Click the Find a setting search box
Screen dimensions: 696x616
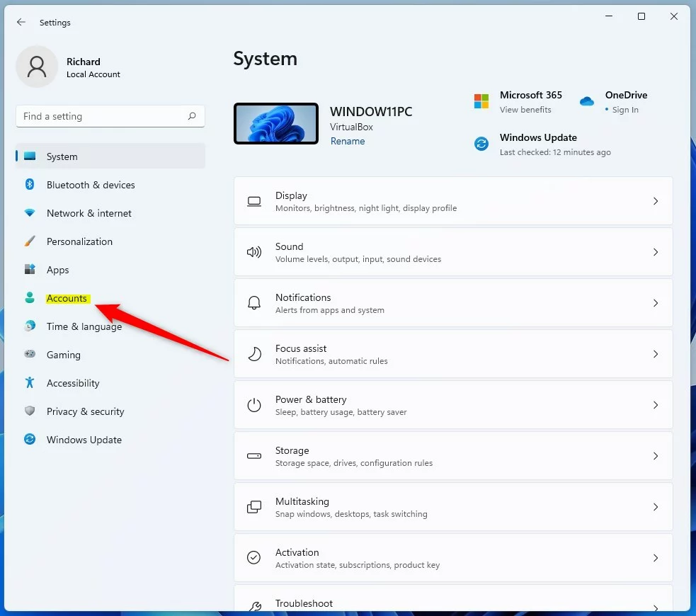[x=103, y=116]
